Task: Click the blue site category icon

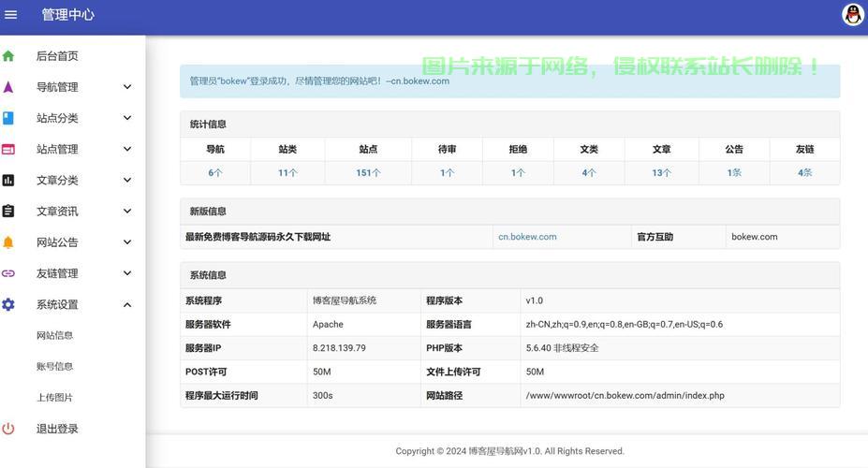Action: [x=8, y=118]
